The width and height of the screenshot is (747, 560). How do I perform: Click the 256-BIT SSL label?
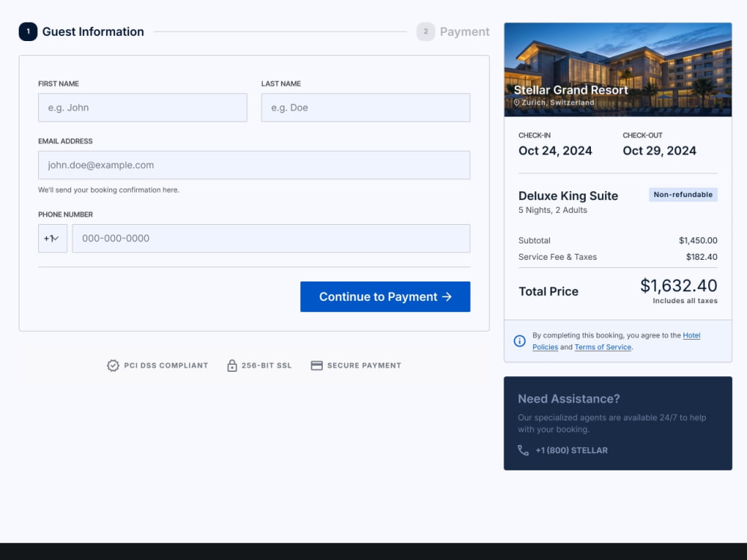pos(267,365)
